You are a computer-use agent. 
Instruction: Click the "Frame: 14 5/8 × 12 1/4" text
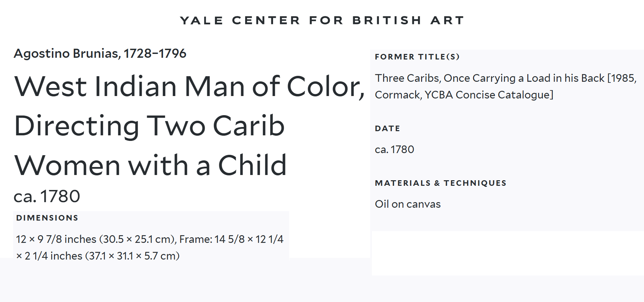231,239
